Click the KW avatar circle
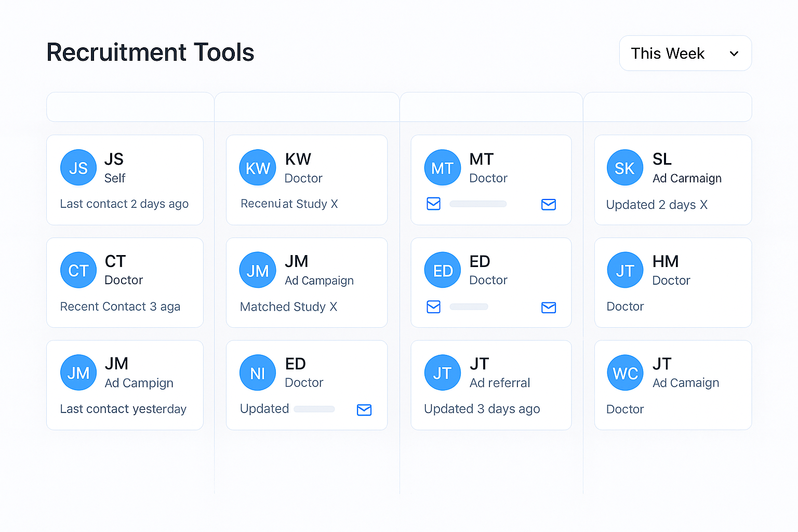The height and width of the screenshot is (532, 798). (258, 168)
